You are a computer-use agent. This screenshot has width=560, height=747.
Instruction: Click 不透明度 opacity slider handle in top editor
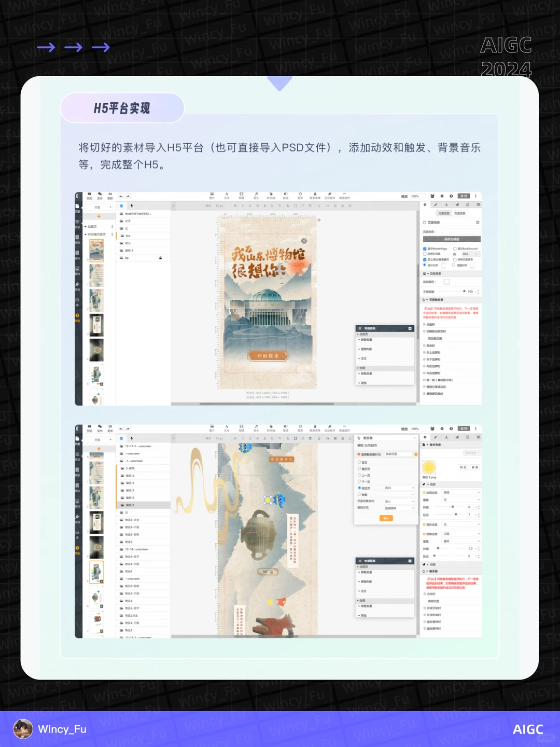click(464, 291)
